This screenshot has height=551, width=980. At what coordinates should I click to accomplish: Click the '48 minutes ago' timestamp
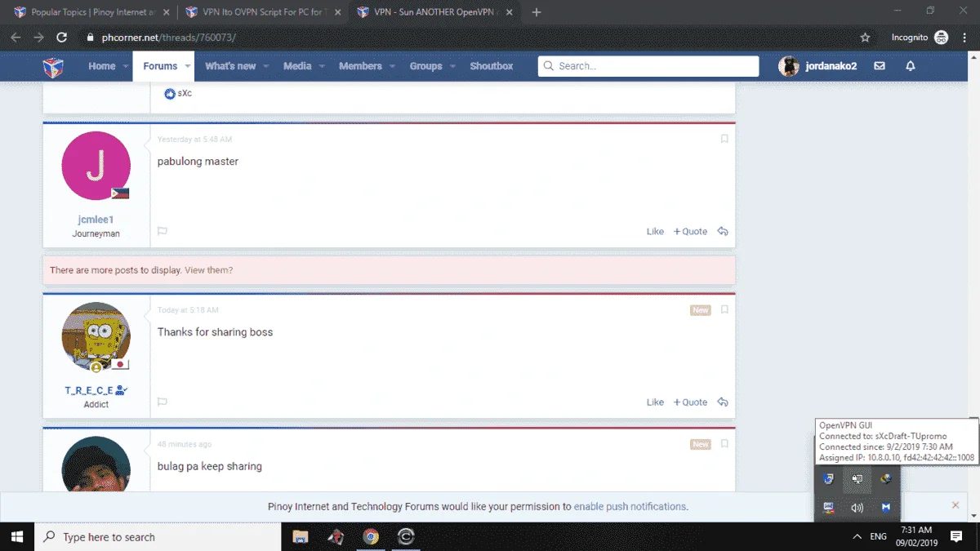click(185, 445)
